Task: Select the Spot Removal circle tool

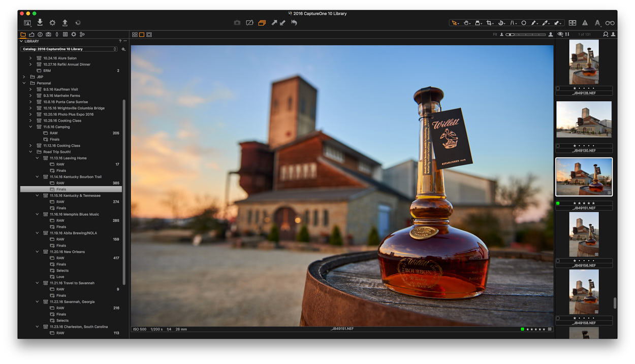Action: 524,23
